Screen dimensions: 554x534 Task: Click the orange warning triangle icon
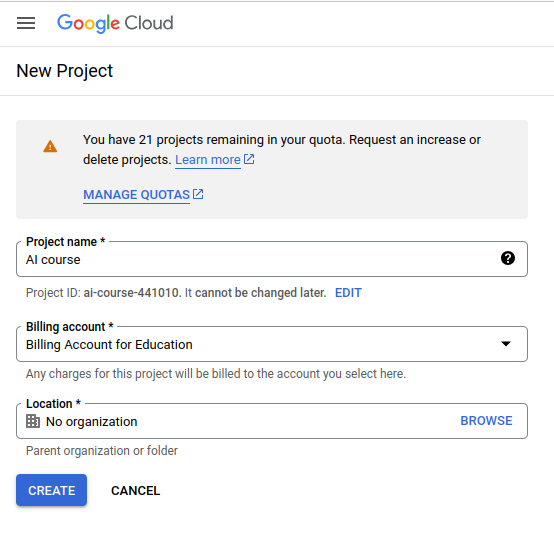[x=50, y=146]
